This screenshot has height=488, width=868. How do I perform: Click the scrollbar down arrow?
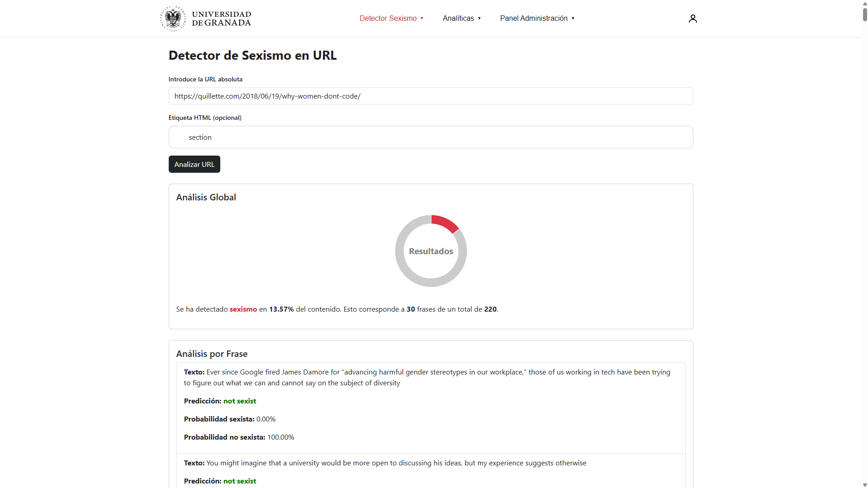click(x=865, y=485)
